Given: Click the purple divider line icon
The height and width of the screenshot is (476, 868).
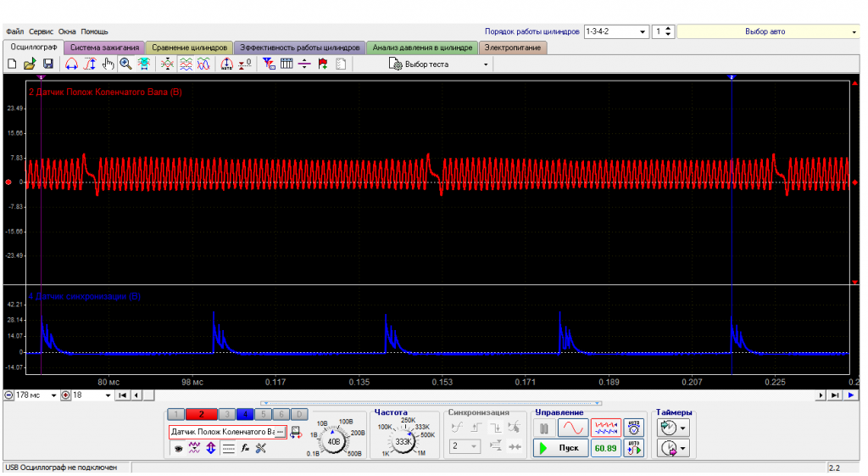Looking at the screenshot, I should tap(304, 64).
